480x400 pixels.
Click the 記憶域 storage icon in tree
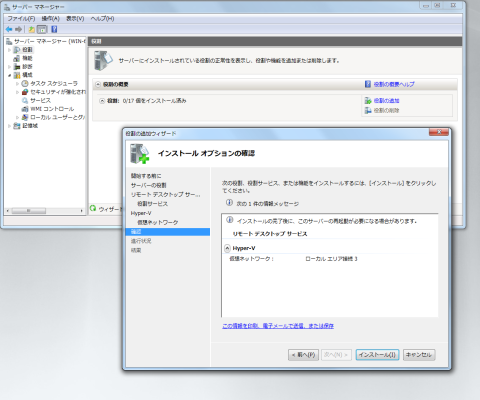[17, 126]
